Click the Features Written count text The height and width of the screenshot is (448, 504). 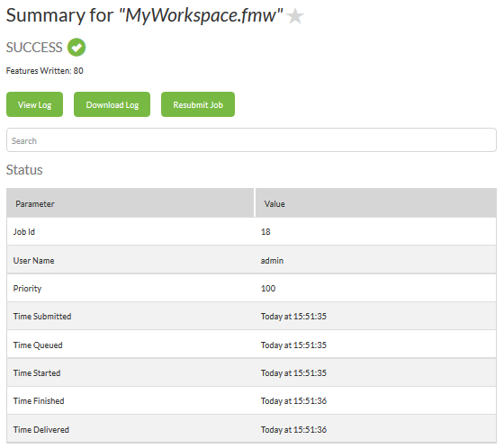coord(45,71)
